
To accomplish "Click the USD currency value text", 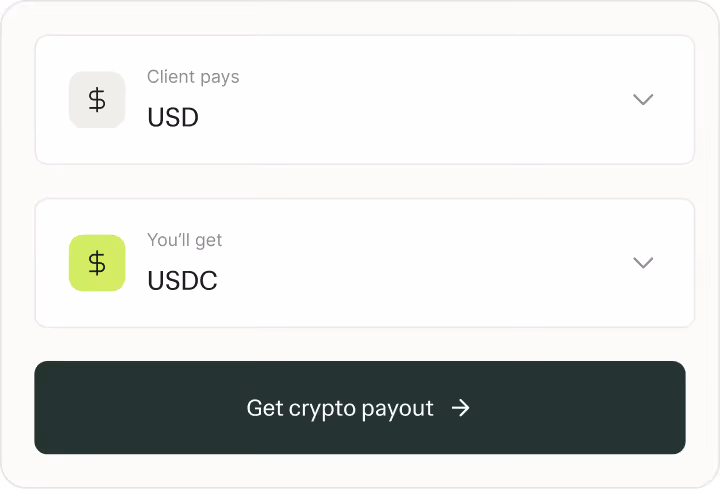I will pos(173,118).
